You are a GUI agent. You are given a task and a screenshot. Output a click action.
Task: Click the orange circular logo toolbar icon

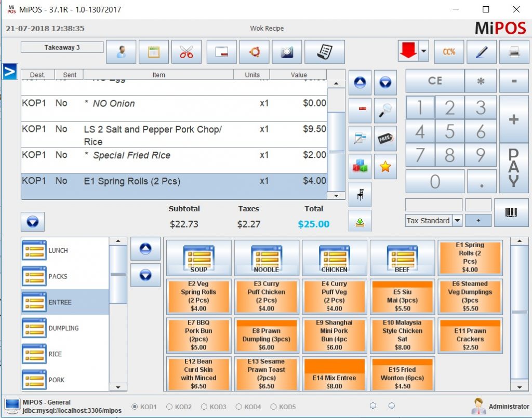click(254, 52)
